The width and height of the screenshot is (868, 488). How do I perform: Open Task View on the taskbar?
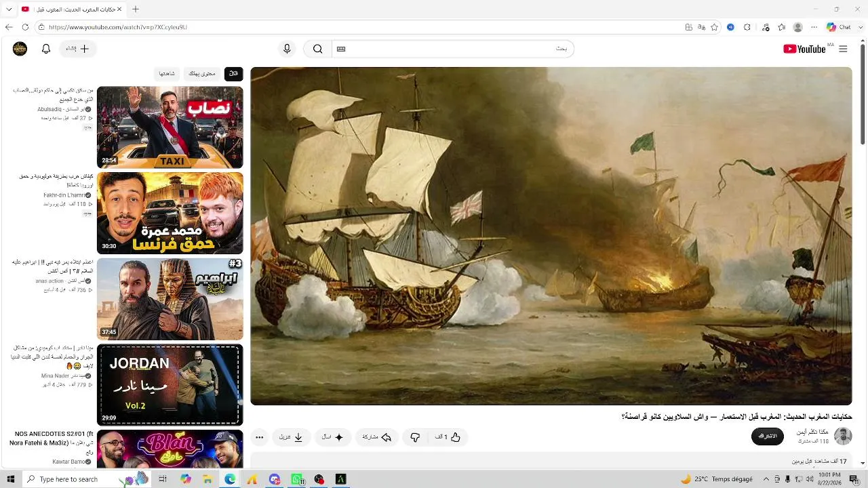coord(163,479)
